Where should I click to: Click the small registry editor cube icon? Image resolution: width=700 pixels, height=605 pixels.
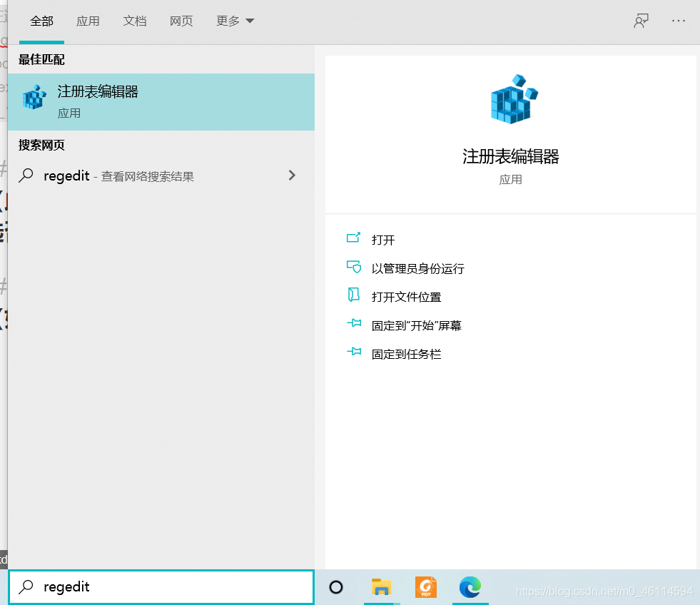point(34,97)
